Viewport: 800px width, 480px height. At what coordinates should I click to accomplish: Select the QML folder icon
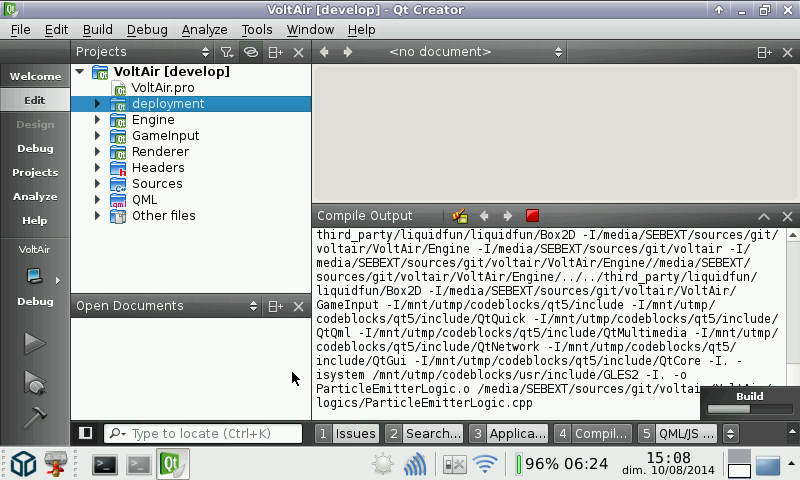tap(118, 200)
